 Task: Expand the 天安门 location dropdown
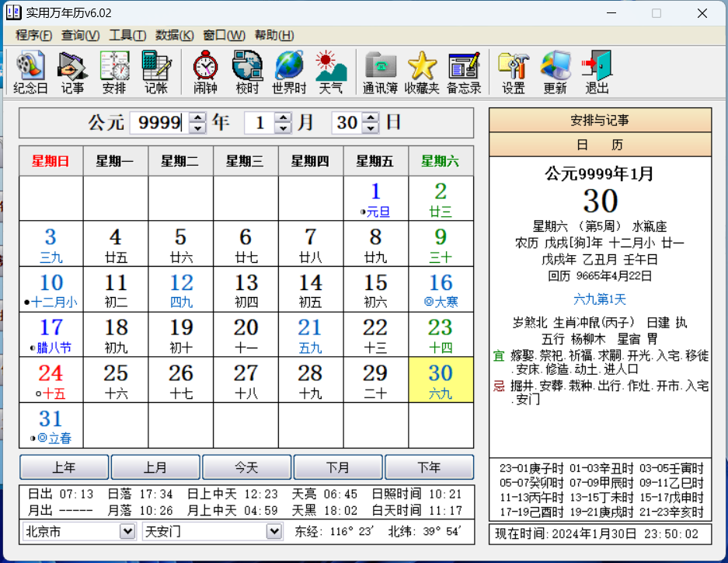point(274,531)
